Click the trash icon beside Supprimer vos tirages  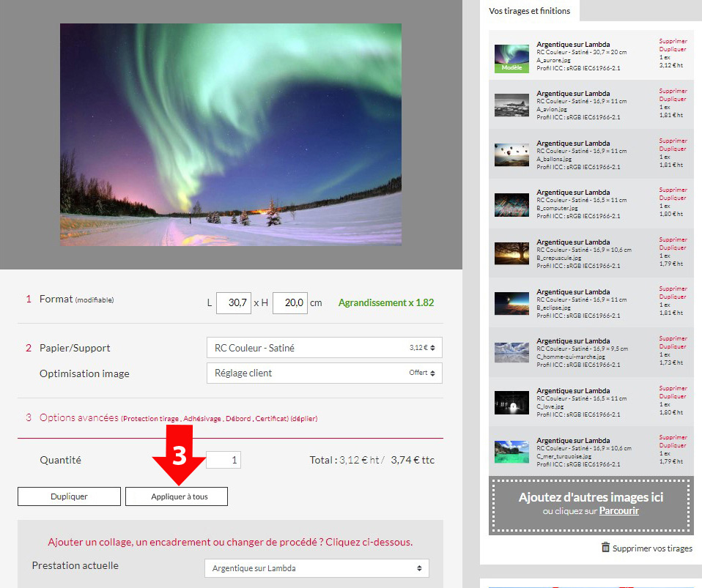click(605, 547)
